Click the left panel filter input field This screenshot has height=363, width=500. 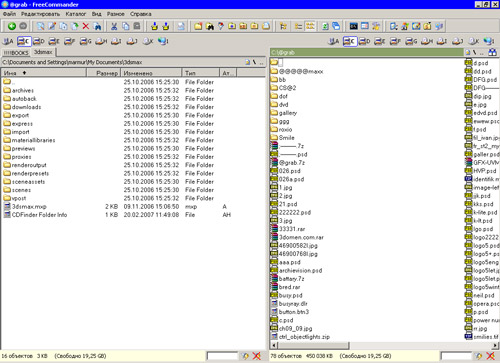(222, 356)
